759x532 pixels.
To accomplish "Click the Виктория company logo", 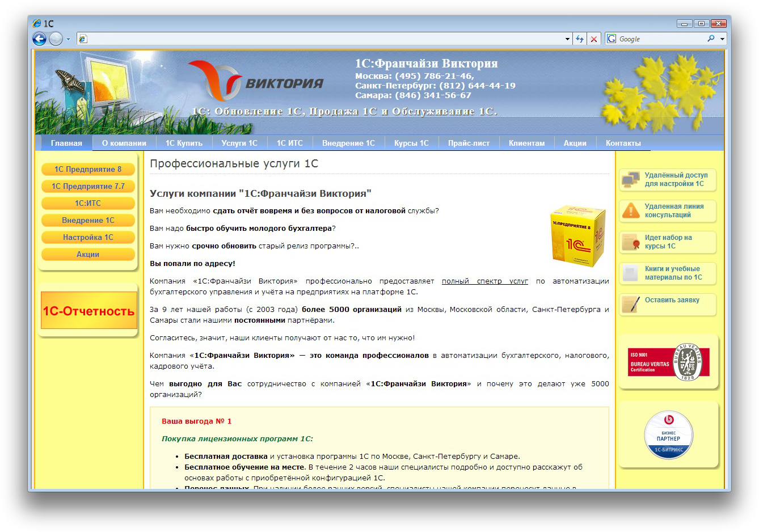I will (x=255, y=81).
